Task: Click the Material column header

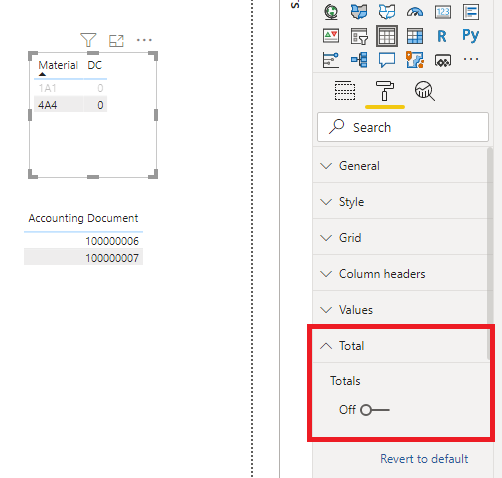Action: (x=58, y=65)
